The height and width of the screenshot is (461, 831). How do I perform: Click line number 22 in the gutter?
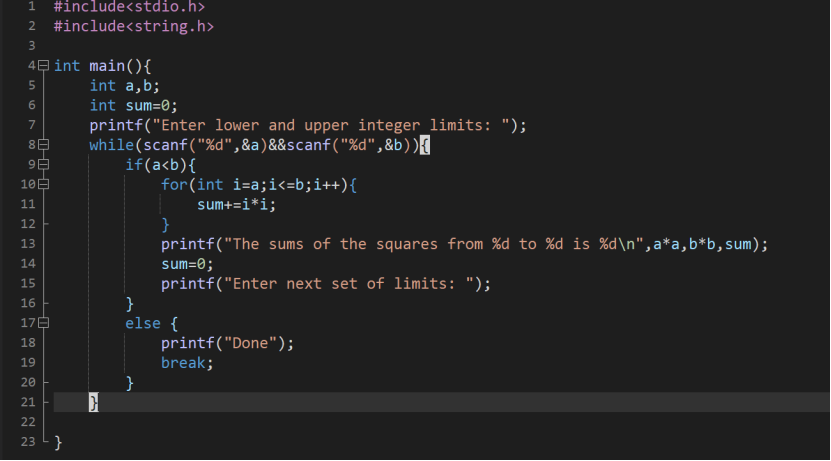point(28,422)
